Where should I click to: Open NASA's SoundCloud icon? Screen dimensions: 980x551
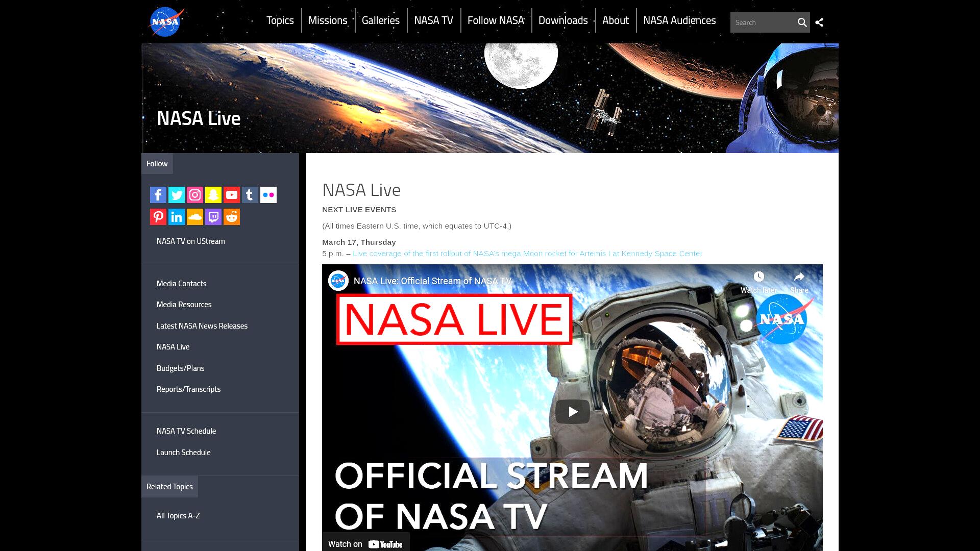195,217
